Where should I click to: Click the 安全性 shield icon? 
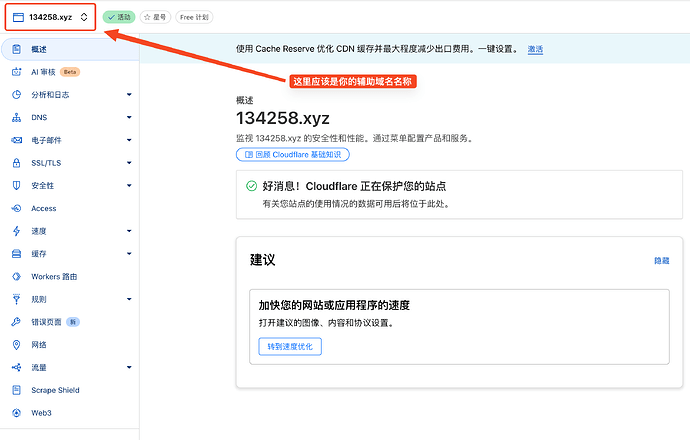[x=16, y=186]
